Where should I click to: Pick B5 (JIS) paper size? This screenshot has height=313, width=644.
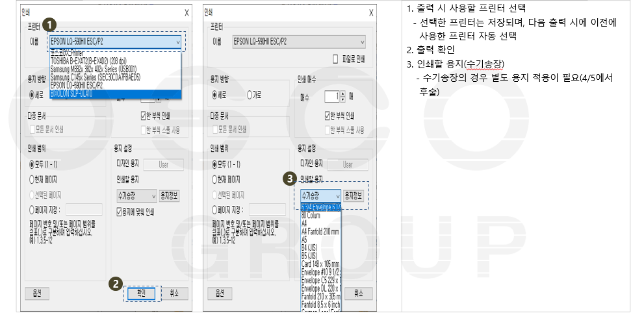[309, 256]
